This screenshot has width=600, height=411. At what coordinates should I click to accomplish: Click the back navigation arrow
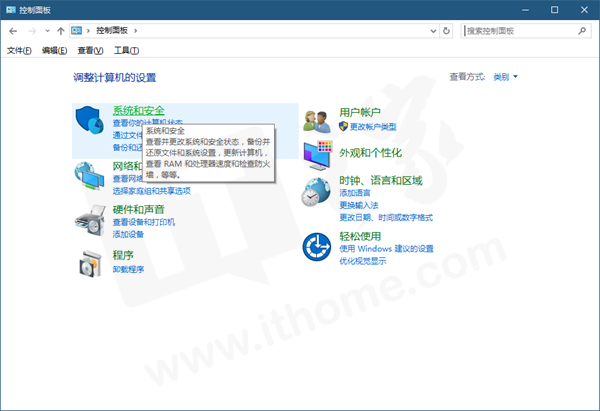tap(13, 31)
